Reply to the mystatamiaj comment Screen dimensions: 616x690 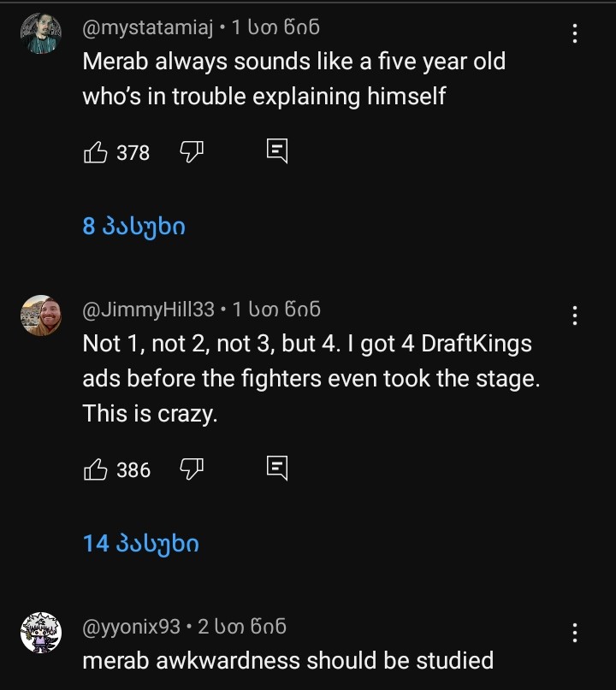(x=277, y=151)
